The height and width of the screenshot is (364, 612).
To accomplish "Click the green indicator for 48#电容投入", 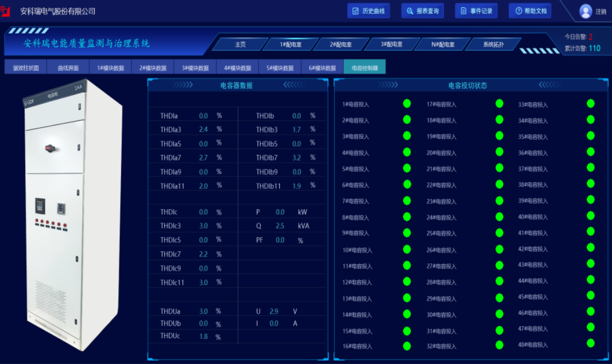I will 590,343.
